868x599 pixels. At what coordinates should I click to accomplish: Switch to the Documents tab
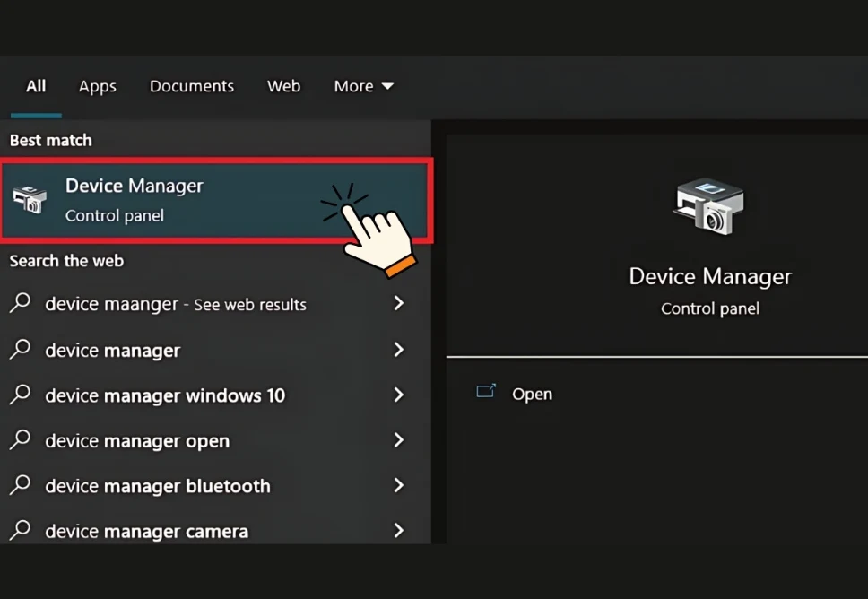[x=192, y=86]
